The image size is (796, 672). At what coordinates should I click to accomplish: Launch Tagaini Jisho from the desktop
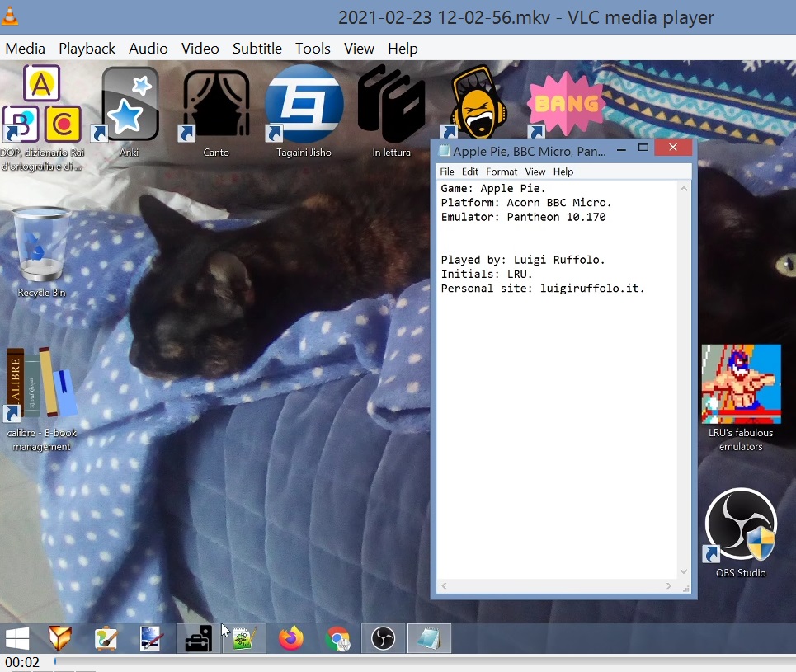(304, 106)
